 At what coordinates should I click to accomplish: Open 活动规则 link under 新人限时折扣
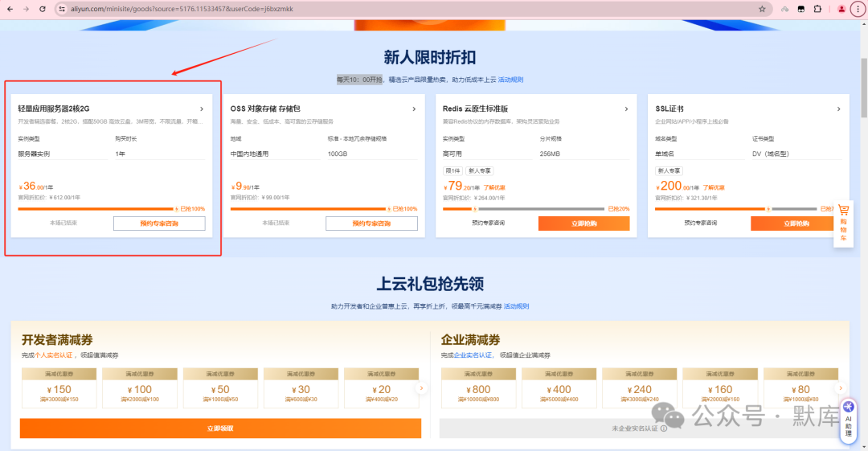(x=510, y=80)
